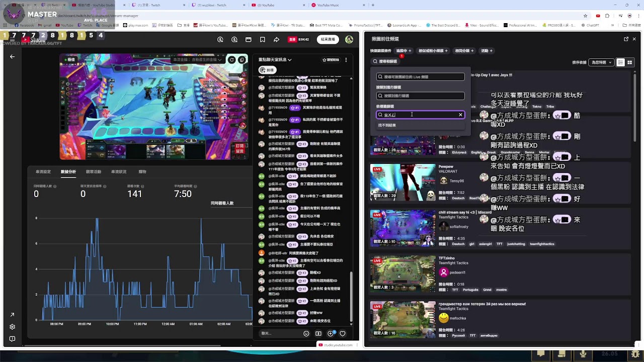
Task: Click the goal chip in chat panel
Action: point(267,70)
